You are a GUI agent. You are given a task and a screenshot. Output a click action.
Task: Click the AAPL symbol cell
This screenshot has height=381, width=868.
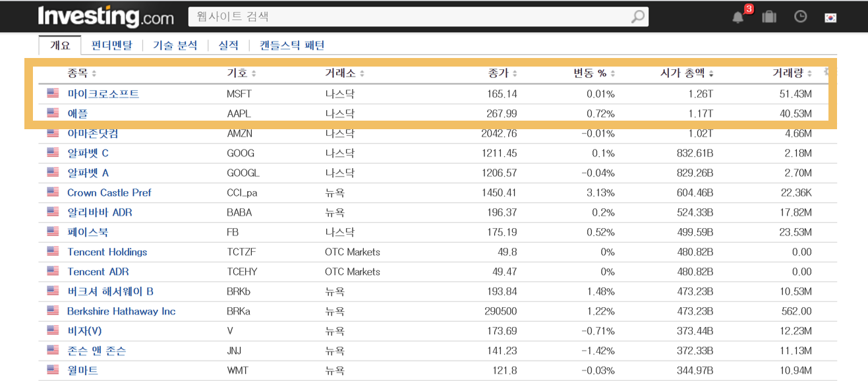point(239,113)
